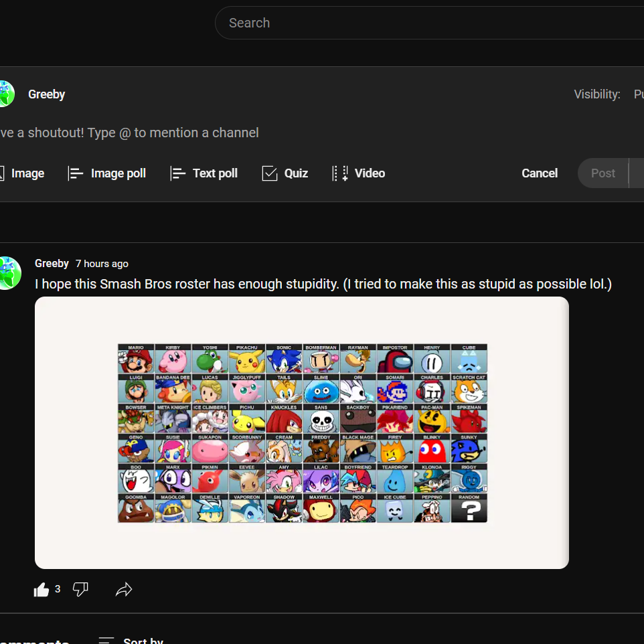Open the Visibility dropdown

tap(609, 94)
